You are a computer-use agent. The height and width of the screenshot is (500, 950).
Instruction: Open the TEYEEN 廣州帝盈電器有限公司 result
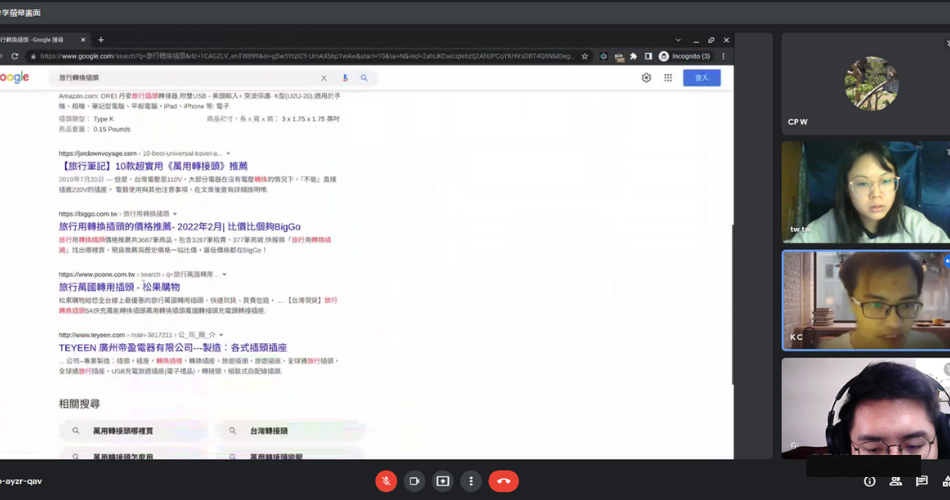pyautogui.click(x=173, y=348)
